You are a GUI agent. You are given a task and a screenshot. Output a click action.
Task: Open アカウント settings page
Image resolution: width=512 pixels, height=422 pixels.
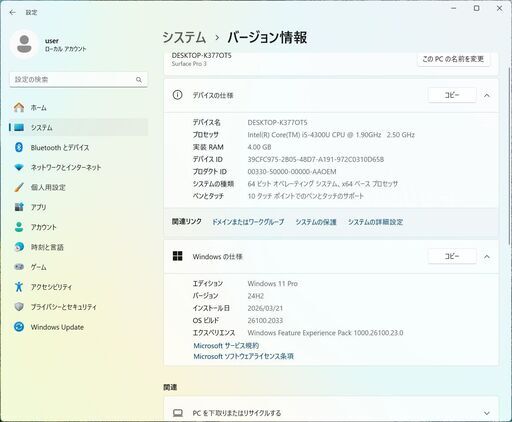point(78,227)
